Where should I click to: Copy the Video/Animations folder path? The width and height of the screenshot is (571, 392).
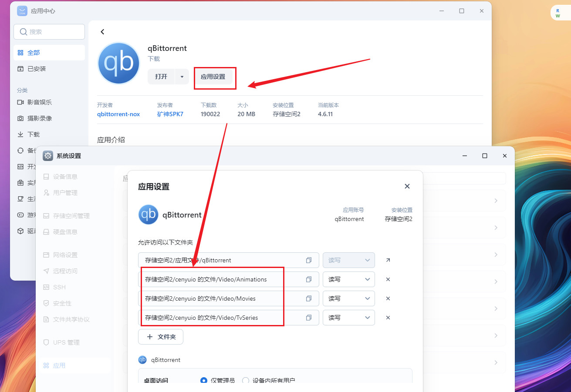[x=309, y=279]
